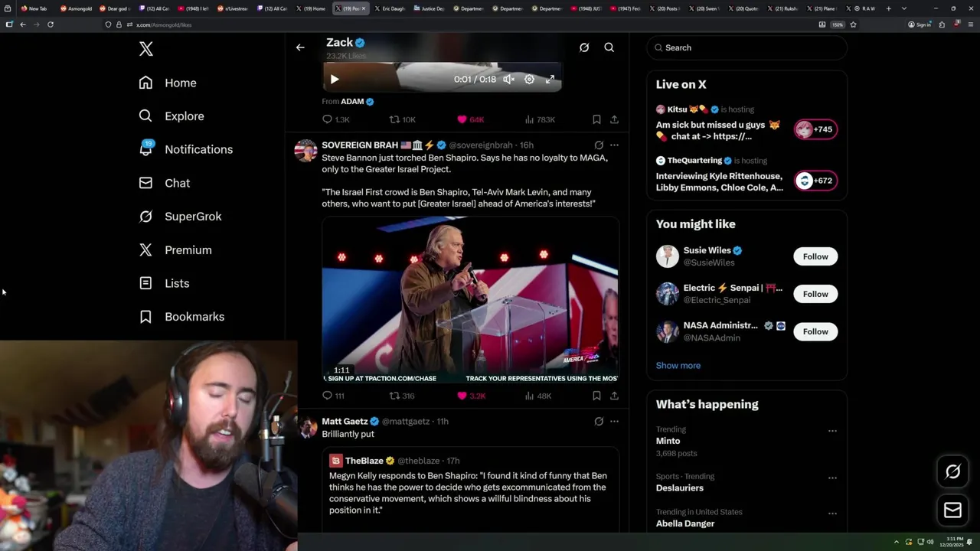Reply to ADAM post with 1.3K comments
Viewport: 980px width, 551px height.
click(x=336, y=119)
